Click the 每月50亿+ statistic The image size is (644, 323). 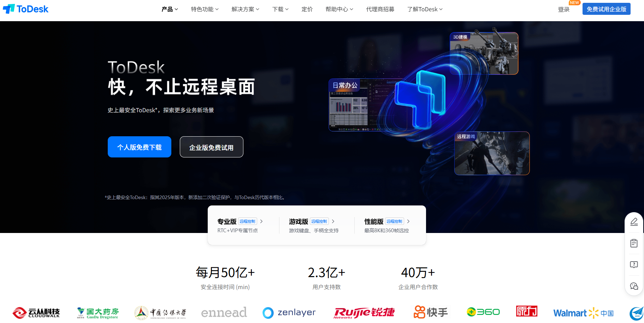pos(225,273)
